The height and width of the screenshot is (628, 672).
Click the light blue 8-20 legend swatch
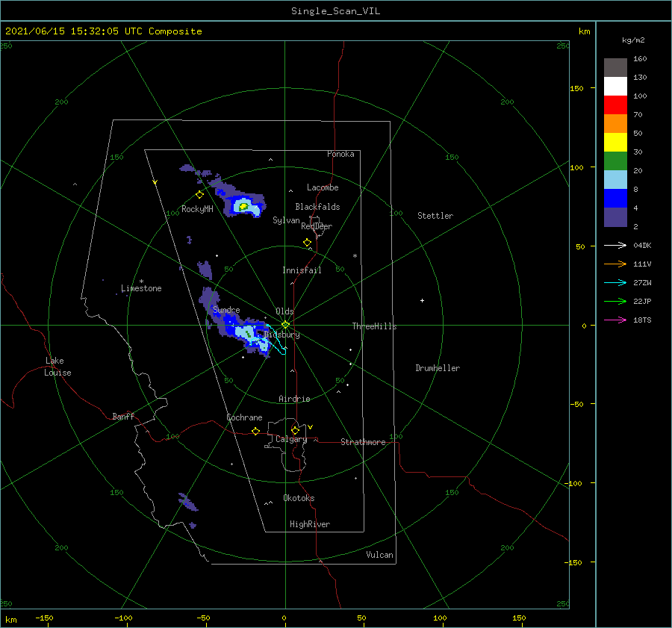[615, 180]
